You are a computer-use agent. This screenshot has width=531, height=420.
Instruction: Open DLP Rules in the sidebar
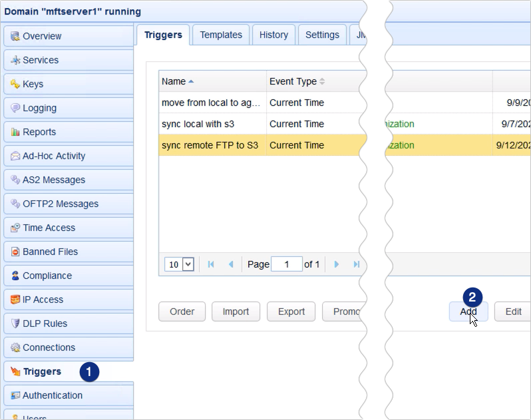[x=69, y=323]
